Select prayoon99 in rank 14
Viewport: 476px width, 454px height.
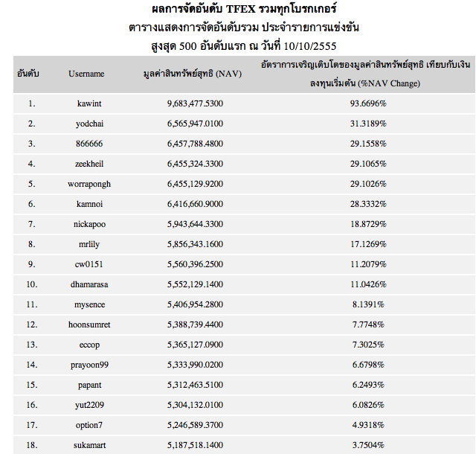tap(89, 365)
